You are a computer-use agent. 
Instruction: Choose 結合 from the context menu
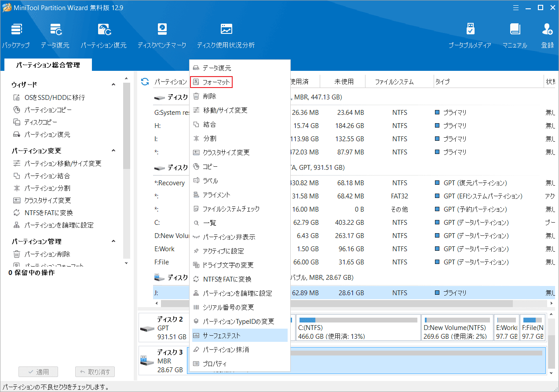(240, 124)
